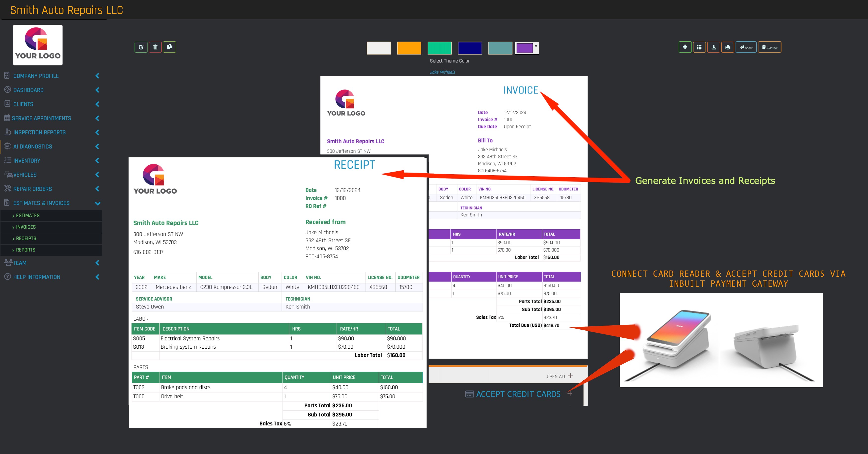Image resolution: width=868 pixels, height=454 pixels.
Task: Click the duplicate copy icon button
Action: (169, 47)
